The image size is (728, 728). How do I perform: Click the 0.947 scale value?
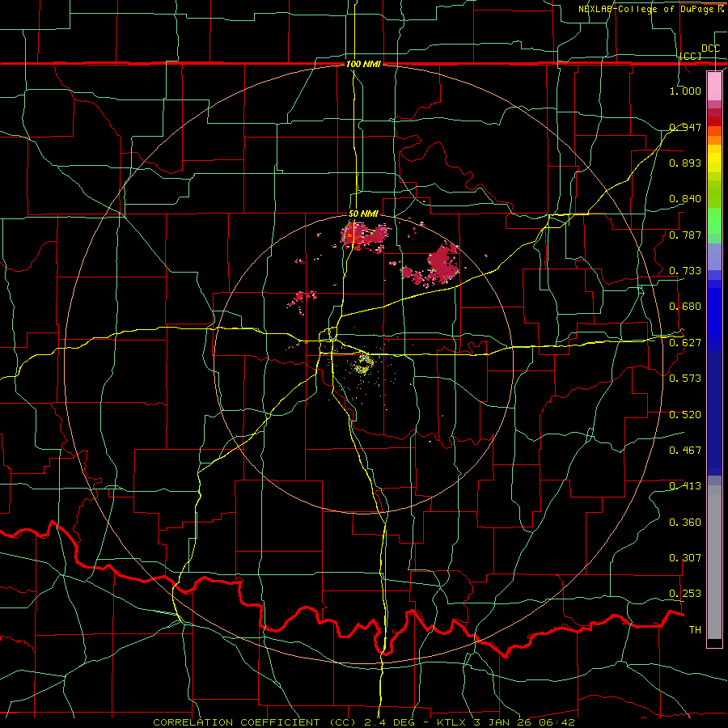coord(685,127)
